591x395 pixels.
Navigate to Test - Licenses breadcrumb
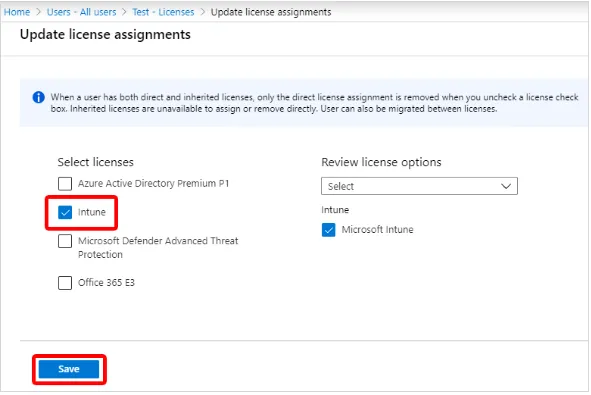click(x=163, y=12)
